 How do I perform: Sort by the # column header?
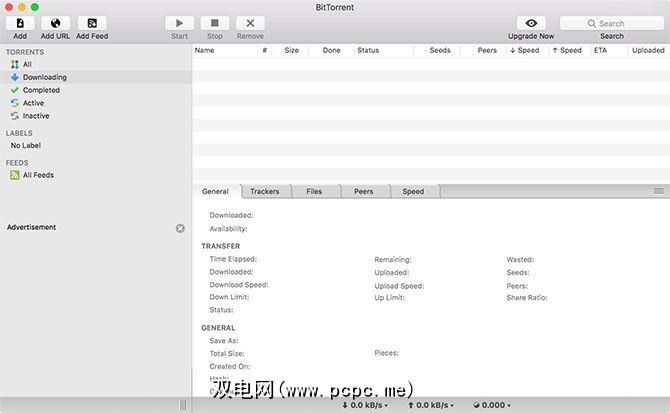264,50
